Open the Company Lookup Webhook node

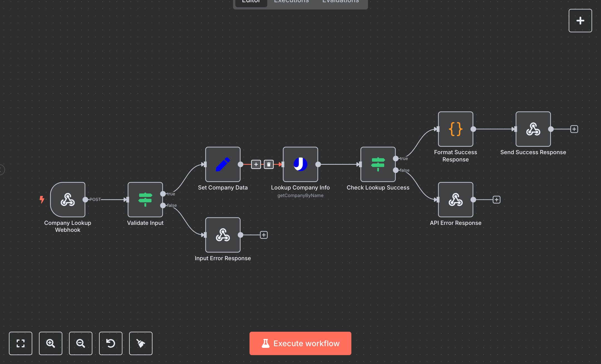[x=67, y=199]
